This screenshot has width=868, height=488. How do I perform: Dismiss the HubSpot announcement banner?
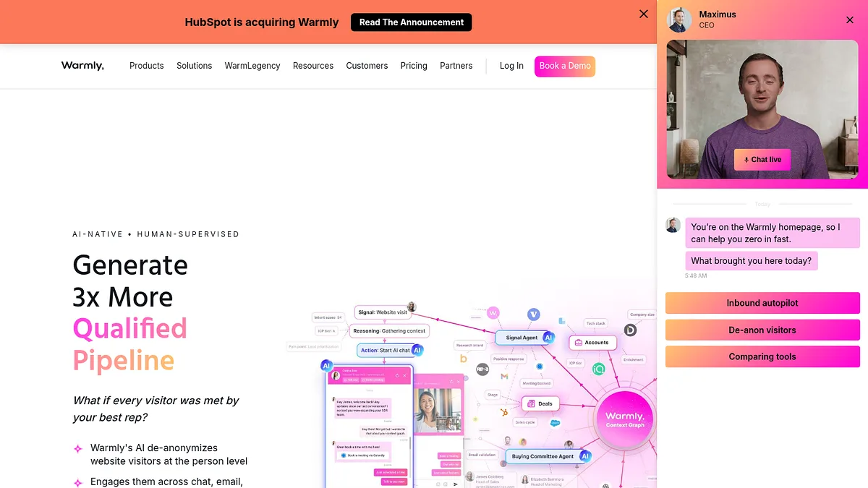tap(644, 14)
